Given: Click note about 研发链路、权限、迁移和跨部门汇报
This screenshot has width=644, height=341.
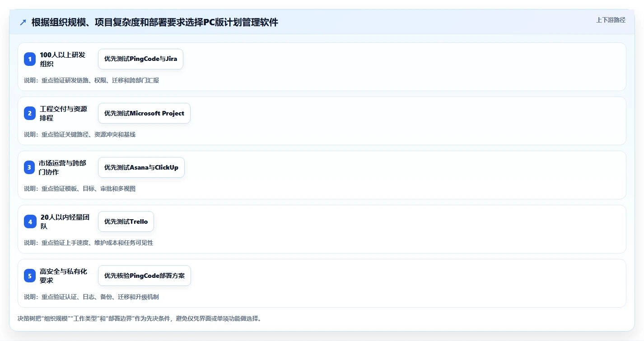Looking at the screenshot, I should pos(91,80).
